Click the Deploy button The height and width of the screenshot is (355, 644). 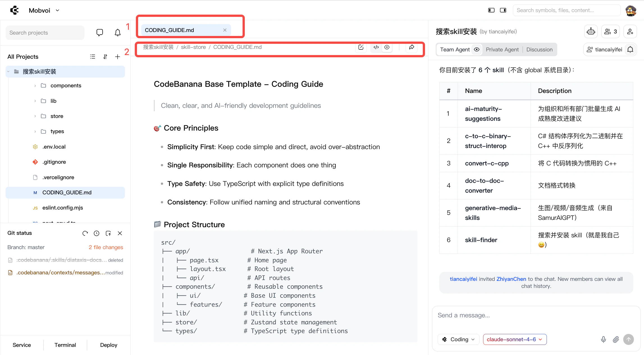tap(109, 345)
